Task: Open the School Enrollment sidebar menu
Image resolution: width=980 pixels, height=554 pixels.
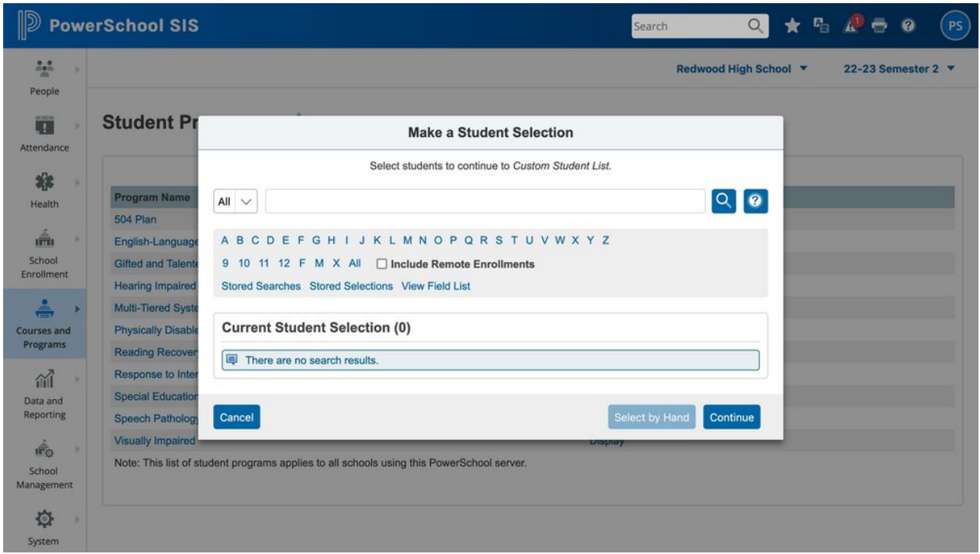Action: point(43,255)
